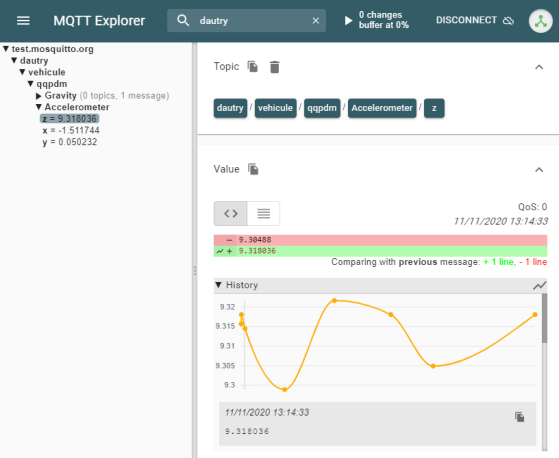
Task: Copy the history entry 9.318036
Action: click(x=519, y=417)
